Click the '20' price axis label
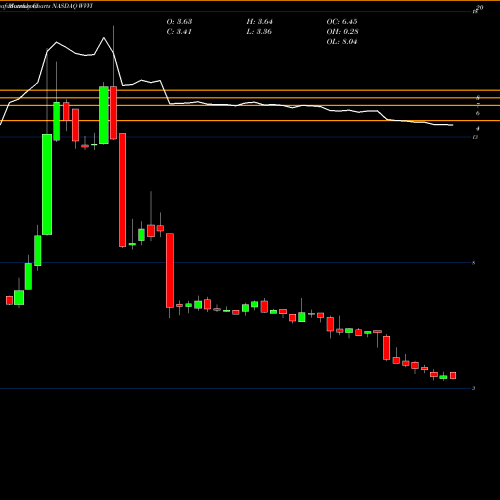The image size is (500, 500). [x=480, y=8]
